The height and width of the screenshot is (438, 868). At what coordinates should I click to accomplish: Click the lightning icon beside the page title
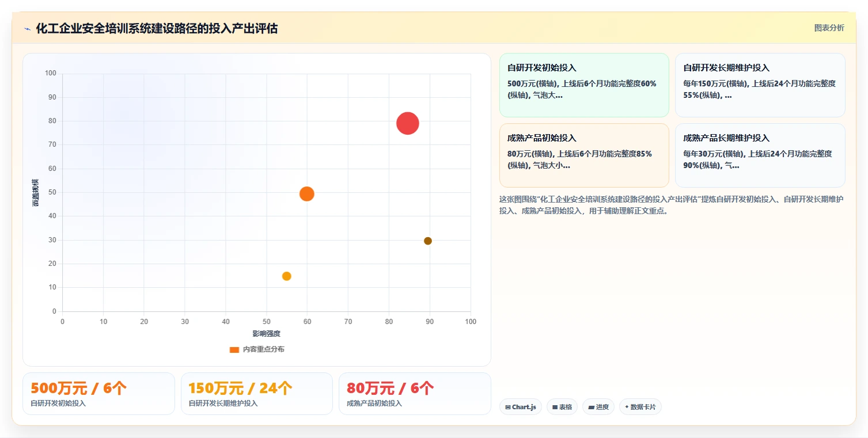[27, 29]
